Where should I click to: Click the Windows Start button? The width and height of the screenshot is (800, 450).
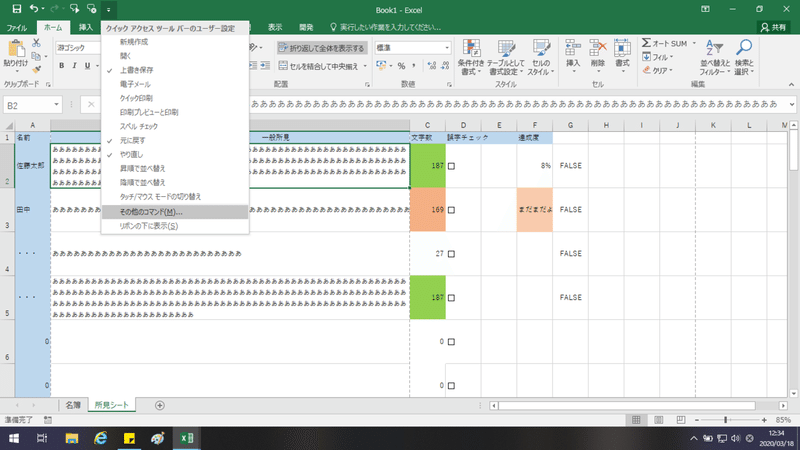pos(14,438)
